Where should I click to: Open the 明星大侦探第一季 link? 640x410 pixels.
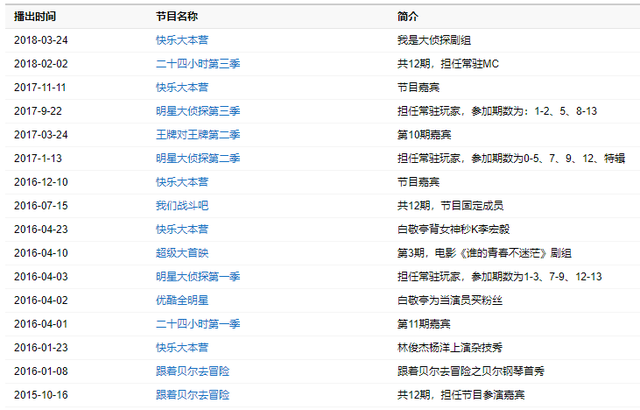tap(198, 277)
